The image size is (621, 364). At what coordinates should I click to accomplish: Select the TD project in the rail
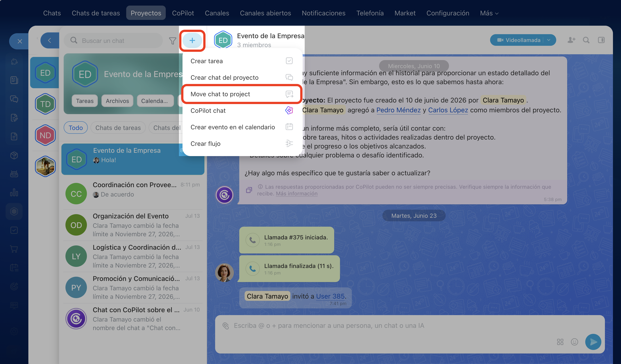tap(45, 104)
